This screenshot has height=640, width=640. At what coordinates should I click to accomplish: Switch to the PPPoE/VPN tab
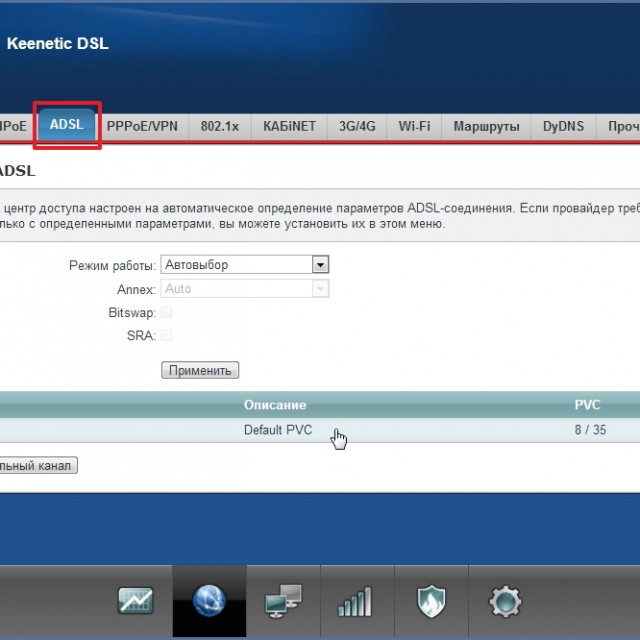142,127
